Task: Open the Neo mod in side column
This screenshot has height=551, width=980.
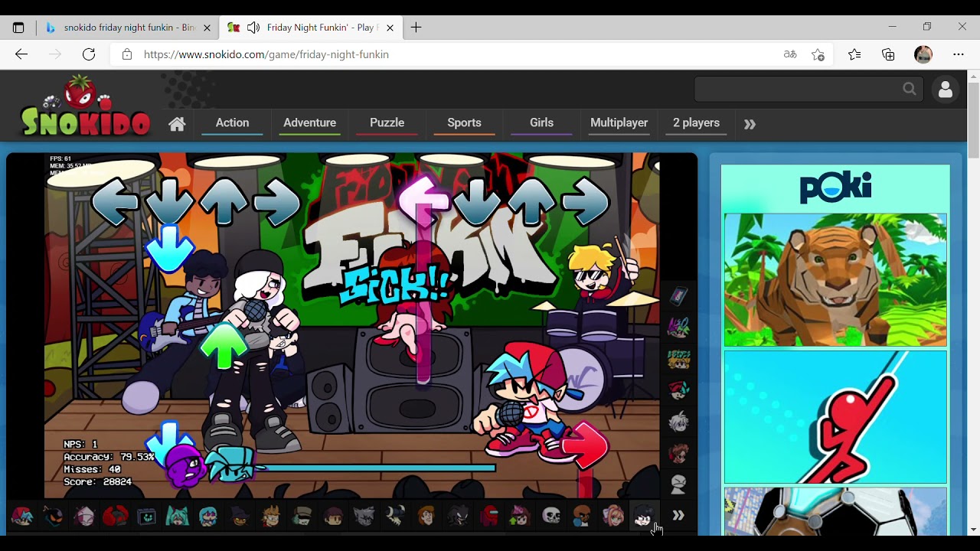Action: (x=678, y=328)
